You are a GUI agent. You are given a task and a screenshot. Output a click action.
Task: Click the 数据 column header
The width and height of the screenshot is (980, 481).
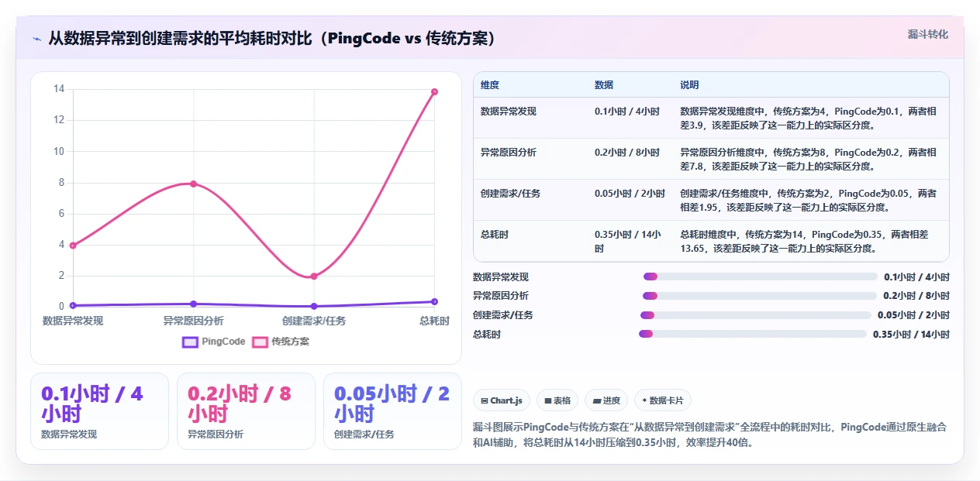click(x=604, y=84)
